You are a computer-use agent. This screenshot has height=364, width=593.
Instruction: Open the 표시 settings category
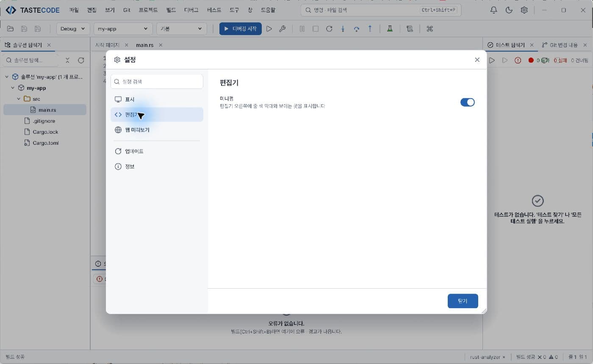pyautogui.click(x=157, y=99)
